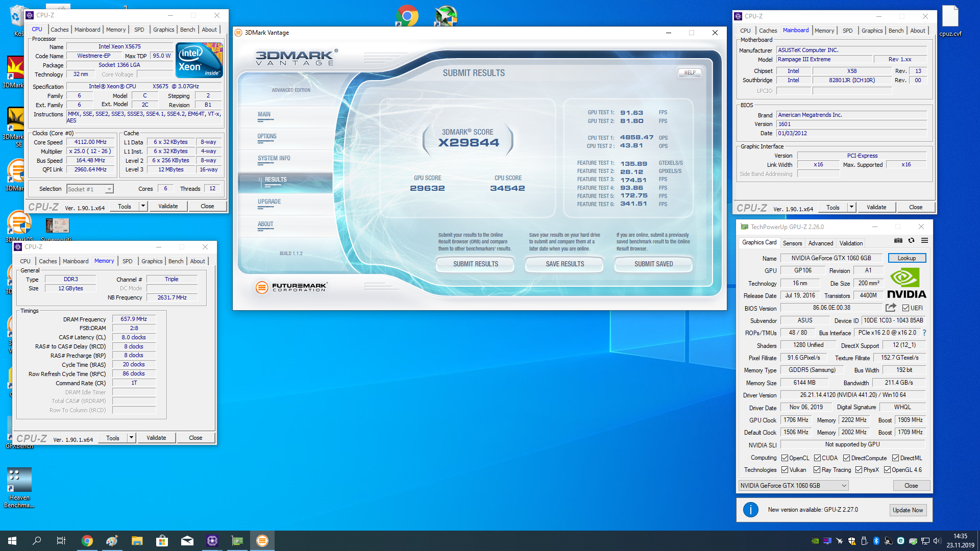Click Update Now for GPU-Z
Viewport: 980px width, 551px height.
tap(907, 510)
